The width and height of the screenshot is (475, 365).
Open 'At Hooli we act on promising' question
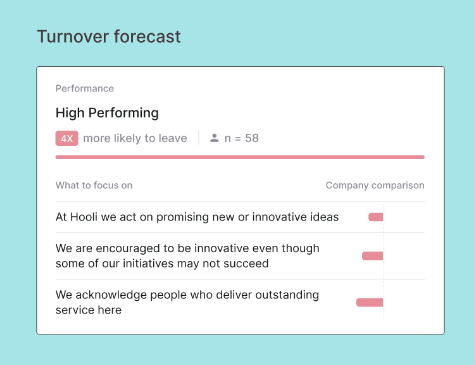click(x=197, y=217)
